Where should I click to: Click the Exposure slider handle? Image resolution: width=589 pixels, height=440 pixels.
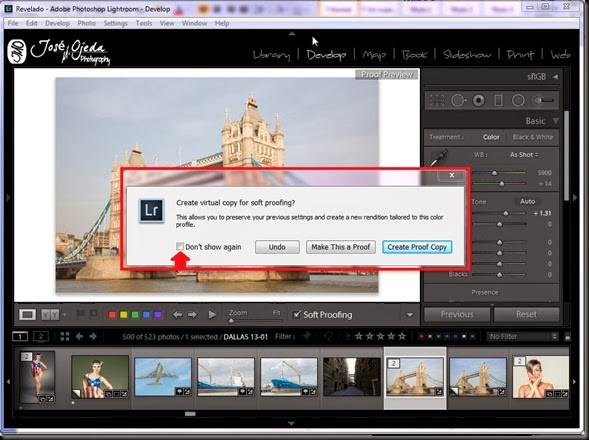pos(506,213)
